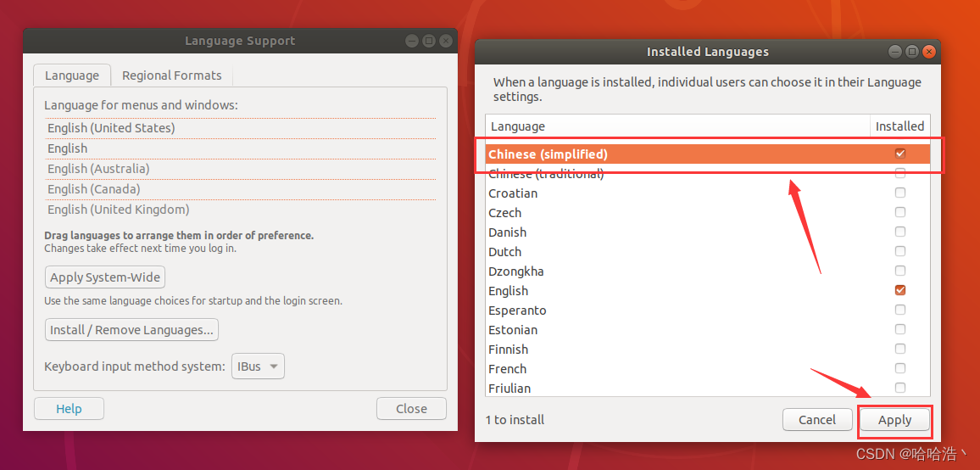Close the Installed Languages window

click(929, 51)
